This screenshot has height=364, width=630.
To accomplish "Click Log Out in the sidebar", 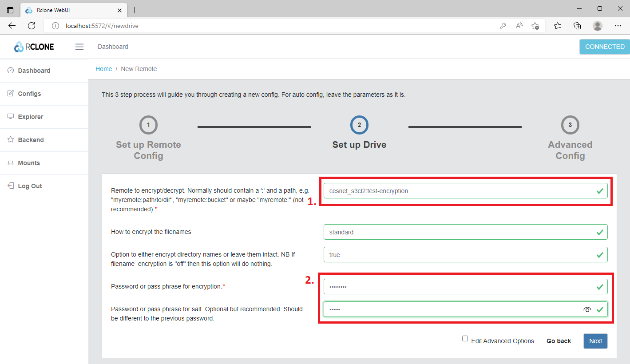I will click(x=30, y=186).
